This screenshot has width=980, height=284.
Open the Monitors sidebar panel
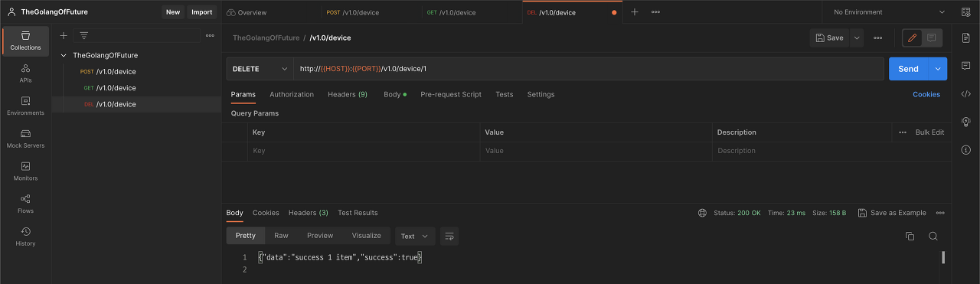[25, 171]
